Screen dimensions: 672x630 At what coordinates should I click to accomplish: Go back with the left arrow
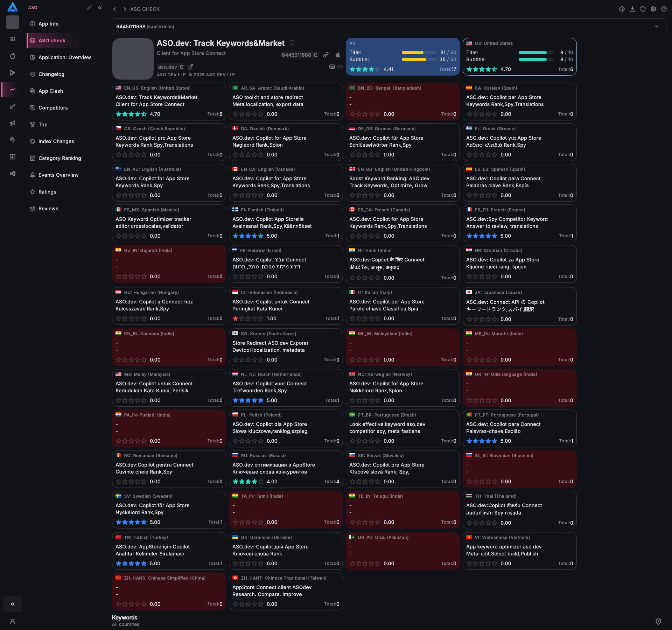114,9
